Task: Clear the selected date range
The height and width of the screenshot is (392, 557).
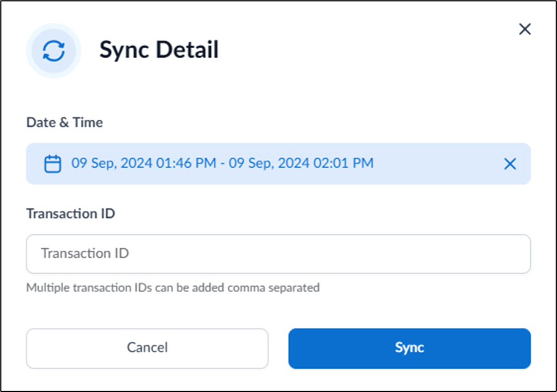Action: tap(510, 164)
